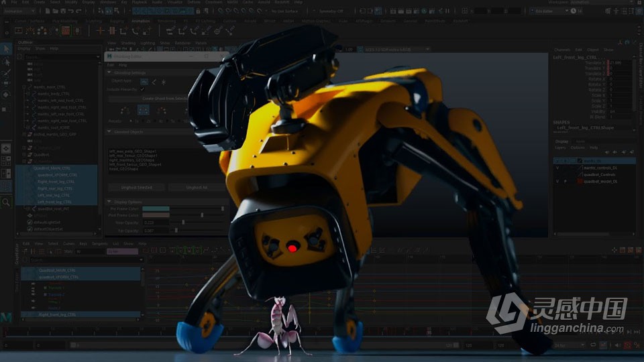Screen dimensions: 644x362
Task: Choose the red-dotted ghosting mode icon
Action: (162, 110)
